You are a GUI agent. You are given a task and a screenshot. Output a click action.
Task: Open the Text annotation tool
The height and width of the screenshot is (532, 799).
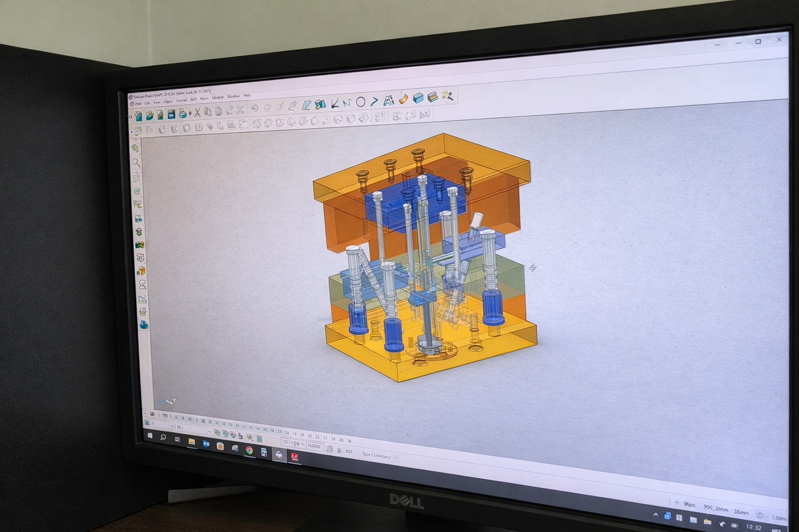388,100
